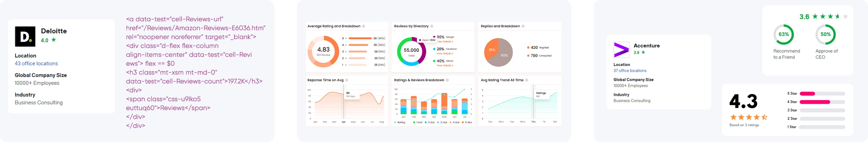
Task: Click info icon beside Avg Rating Trend All Time
Action: 526,80
